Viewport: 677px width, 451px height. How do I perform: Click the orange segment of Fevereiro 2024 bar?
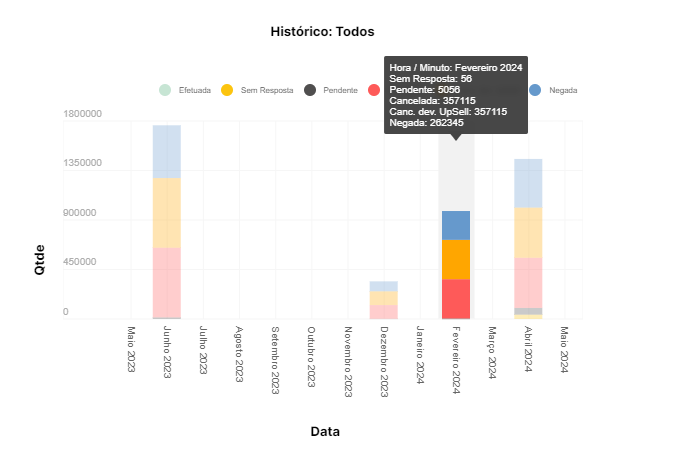[456, 259]
